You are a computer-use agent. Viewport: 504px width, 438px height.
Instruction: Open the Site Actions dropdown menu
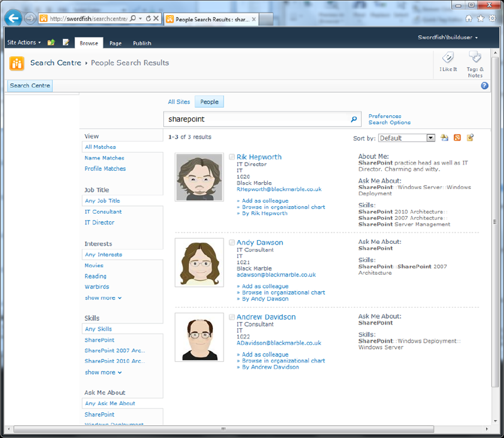point(24,42)
